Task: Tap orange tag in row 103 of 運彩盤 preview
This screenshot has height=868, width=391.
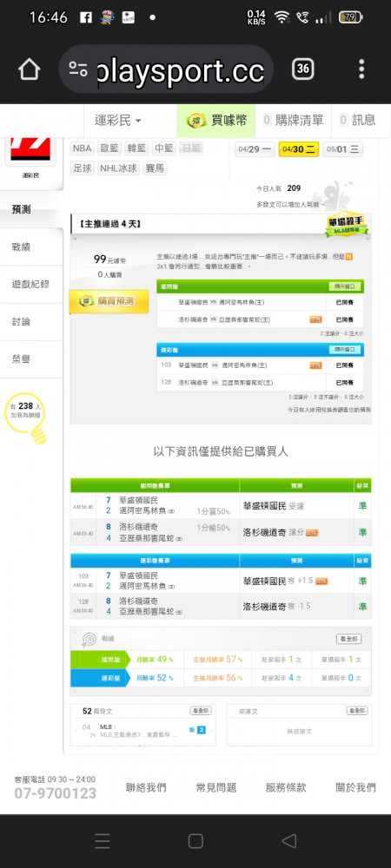Action: [315, 365]
